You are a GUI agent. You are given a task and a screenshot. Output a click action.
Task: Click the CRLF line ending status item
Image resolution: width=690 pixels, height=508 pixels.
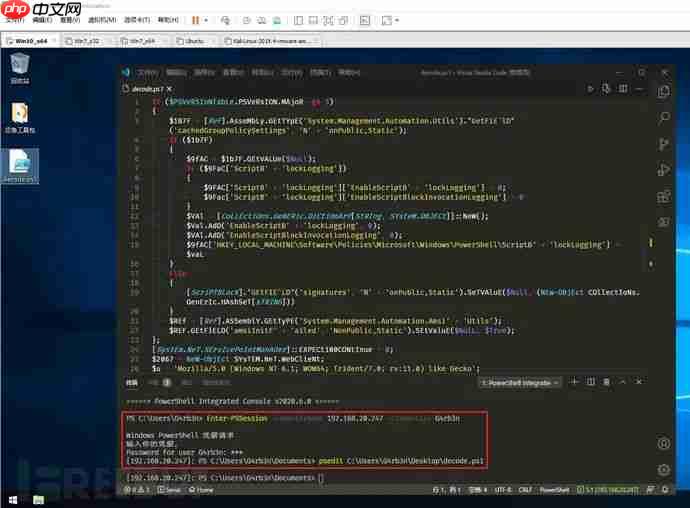click(525, 490)
